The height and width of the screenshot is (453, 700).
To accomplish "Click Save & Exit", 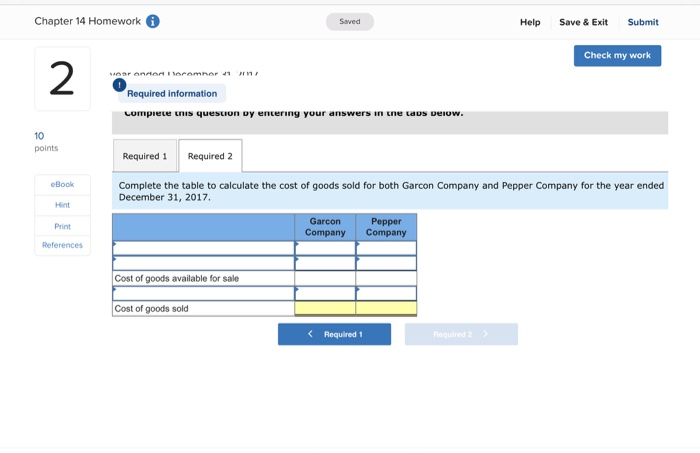I will [x=583, y=22].
